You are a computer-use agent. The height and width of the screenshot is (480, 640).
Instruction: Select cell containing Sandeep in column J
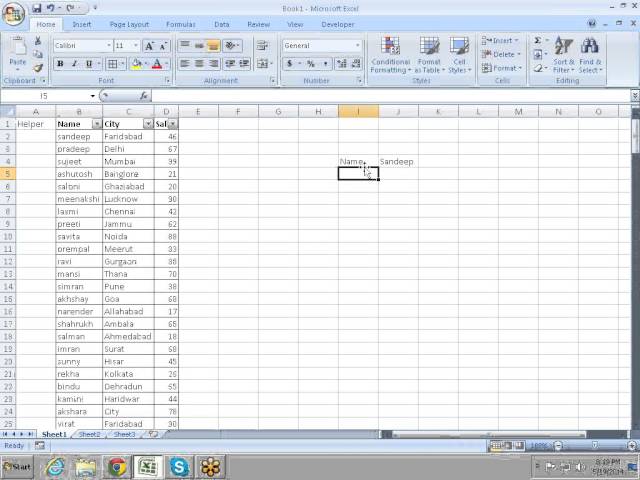click(x=398, y=162)
